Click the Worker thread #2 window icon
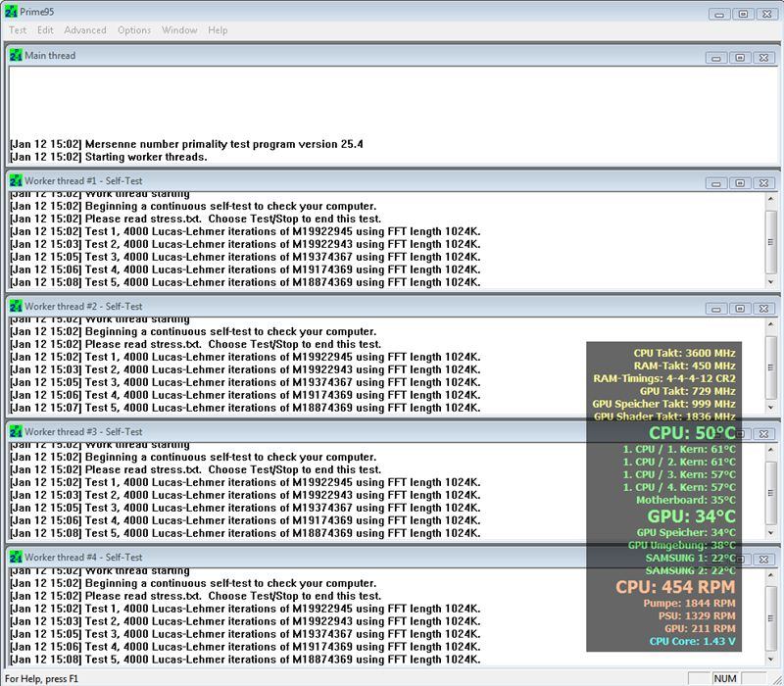The image size is (784, 686). click(x=16, y=306)
